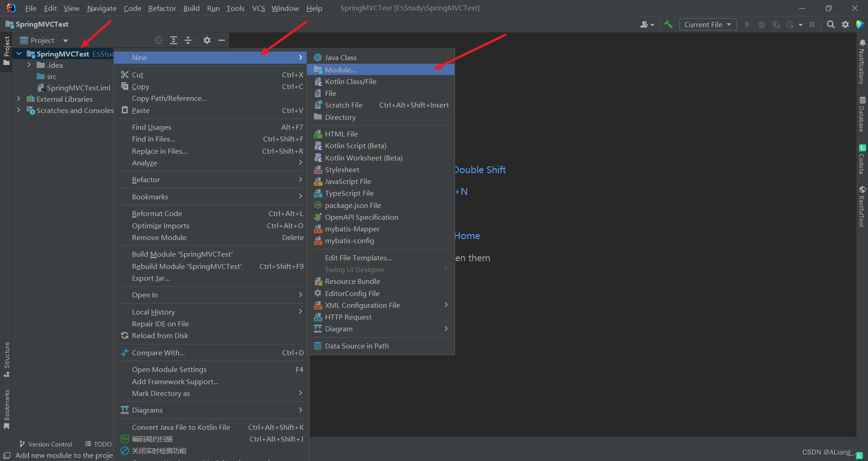Viewport: 868px width, 461px height.
Task: Choose TypeScript File entry
Action: pos(381,193)
